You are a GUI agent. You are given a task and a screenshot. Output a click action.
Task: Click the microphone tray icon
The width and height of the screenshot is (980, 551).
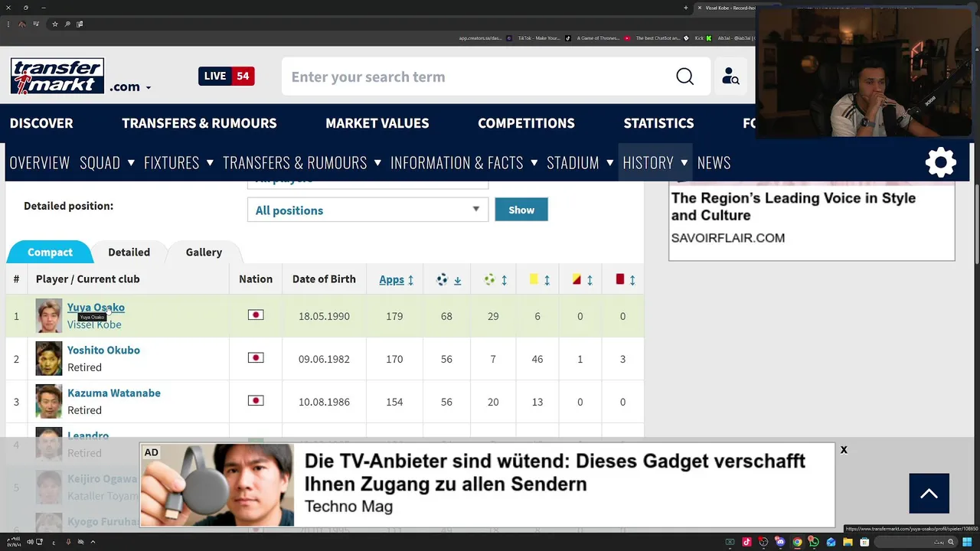[68, 542]
